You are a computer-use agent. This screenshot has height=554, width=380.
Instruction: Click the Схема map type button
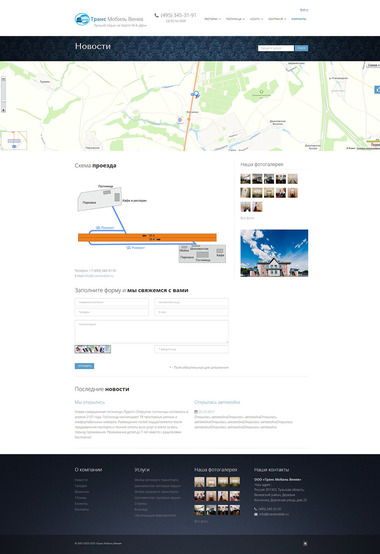[373, 65]
